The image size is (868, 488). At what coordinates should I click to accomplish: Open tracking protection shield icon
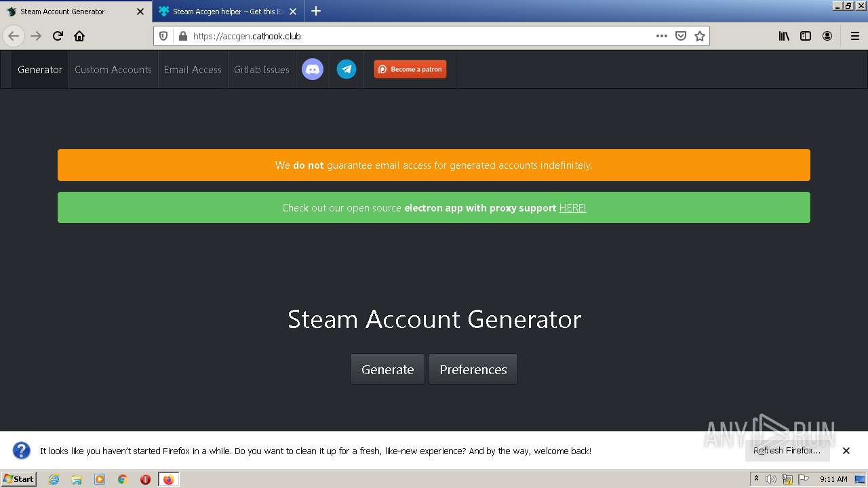click(163, 36)
